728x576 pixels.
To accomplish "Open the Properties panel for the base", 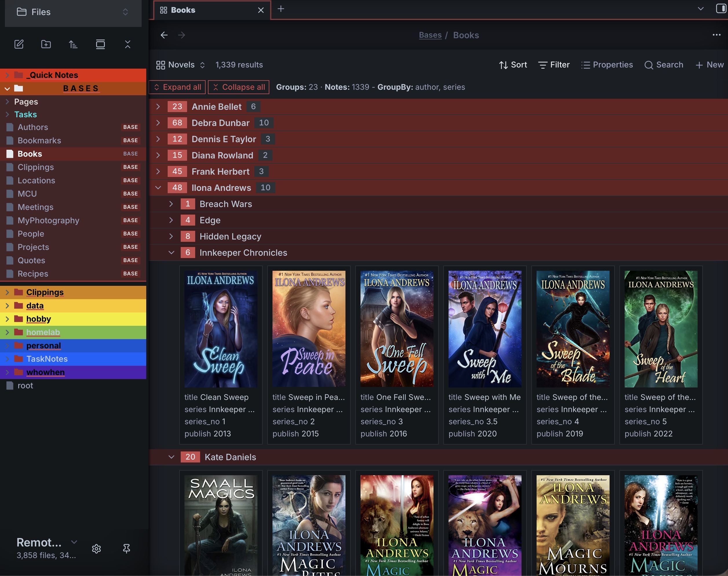I will click(607, 65).
